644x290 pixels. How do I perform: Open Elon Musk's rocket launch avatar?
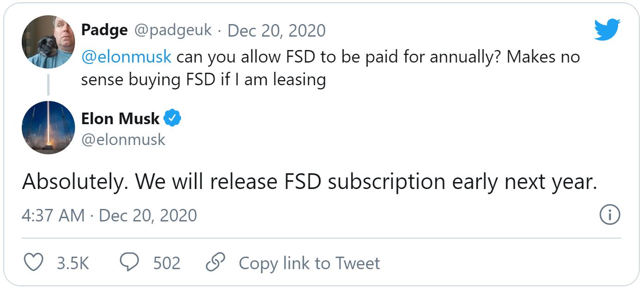click(48, 127)
